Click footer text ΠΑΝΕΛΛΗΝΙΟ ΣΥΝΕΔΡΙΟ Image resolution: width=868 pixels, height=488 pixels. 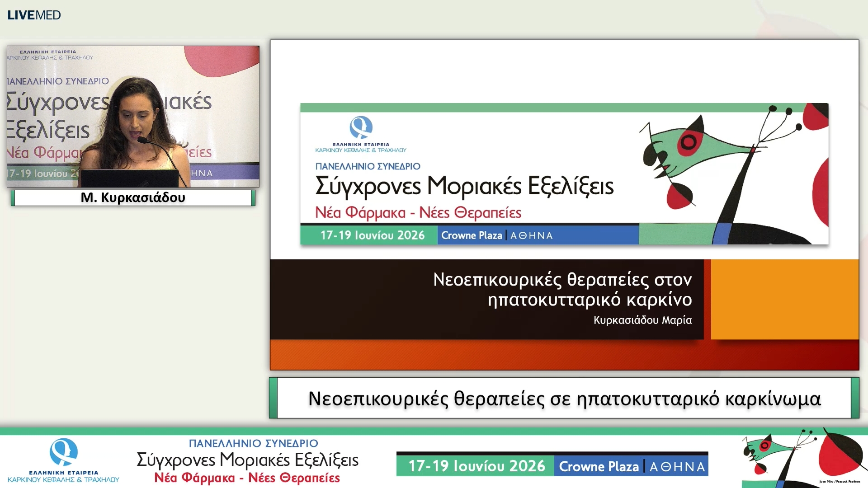(x=253, y=443)
